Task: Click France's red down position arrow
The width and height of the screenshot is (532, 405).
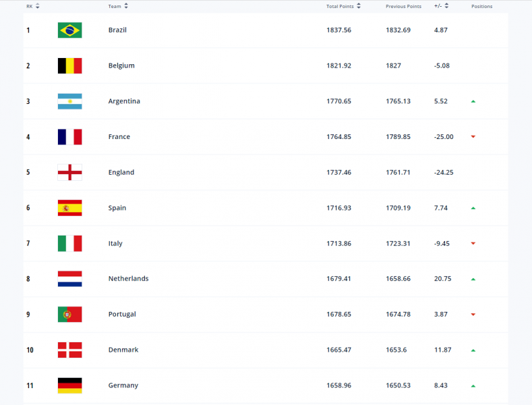Action: 473,136
